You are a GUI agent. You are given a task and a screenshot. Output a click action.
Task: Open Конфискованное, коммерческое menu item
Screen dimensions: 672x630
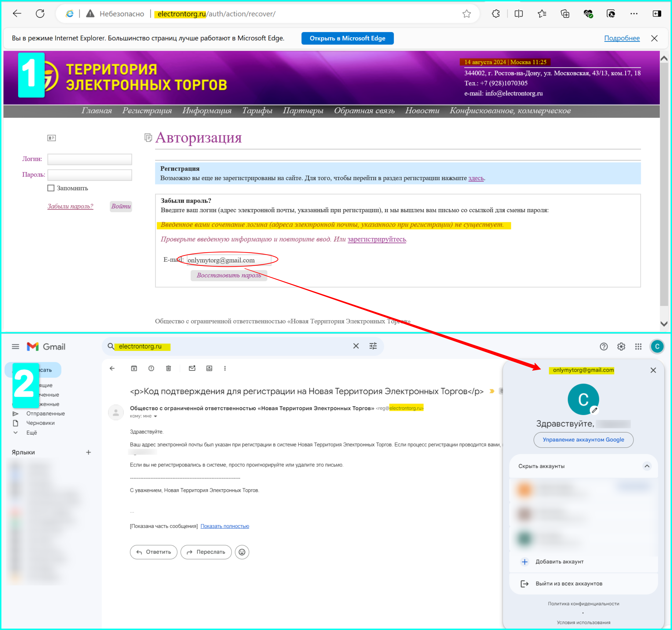[x=510, y=111]
